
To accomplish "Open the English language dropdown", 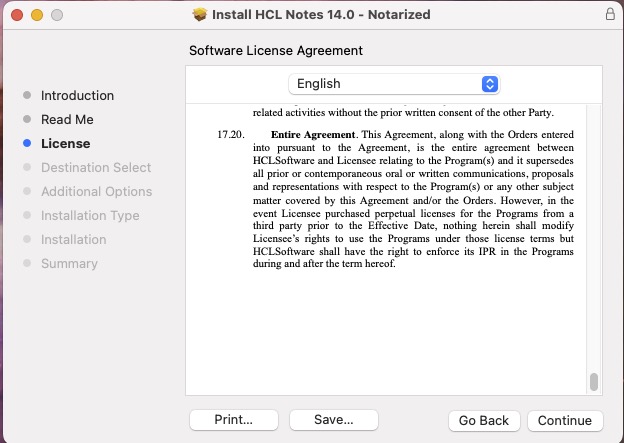I will click(393, 84).
